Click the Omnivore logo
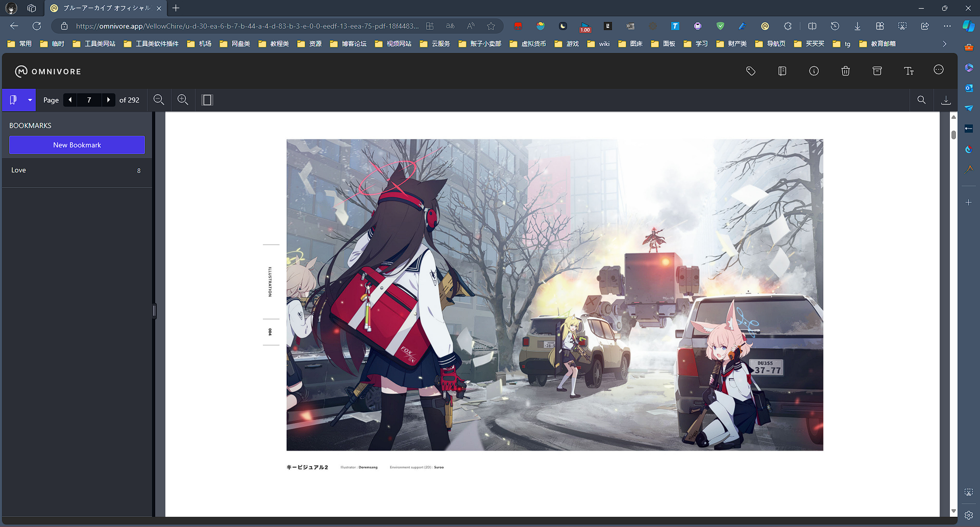 pyautogui.click(x=48, y=71)
